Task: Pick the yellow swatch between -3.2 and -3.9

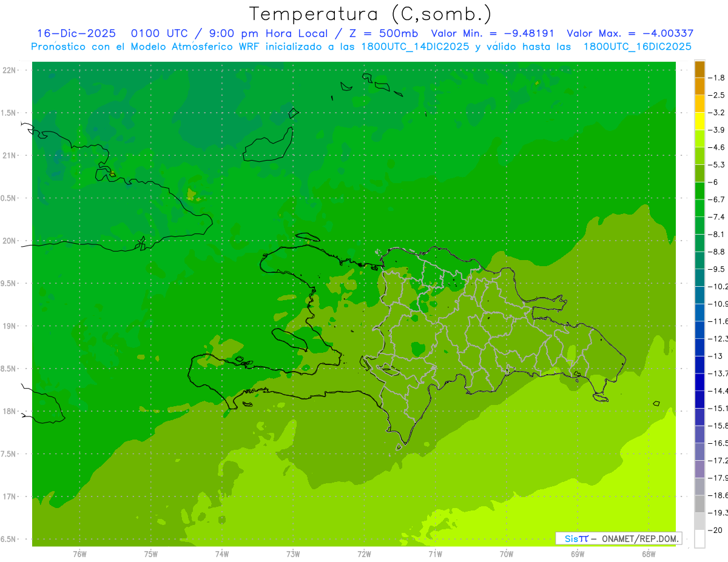Action: 699,121
